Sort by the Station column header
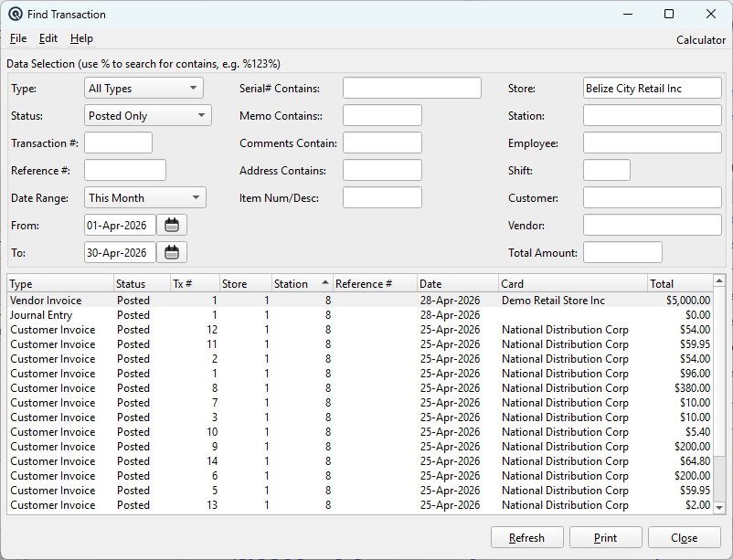733x560 pixels. coord(303,284)
